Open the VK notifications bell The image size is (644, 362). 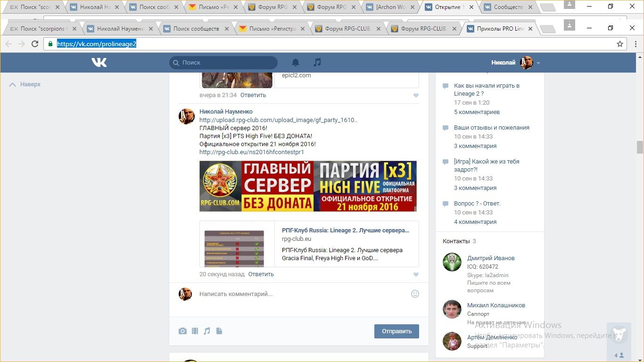tap(296, 62)
